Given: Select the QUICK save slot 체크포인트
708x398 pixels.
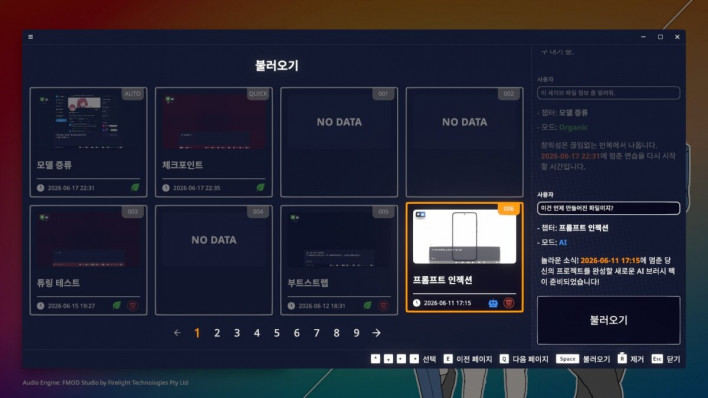Looking at the screenshot, I should coord(214,142).
